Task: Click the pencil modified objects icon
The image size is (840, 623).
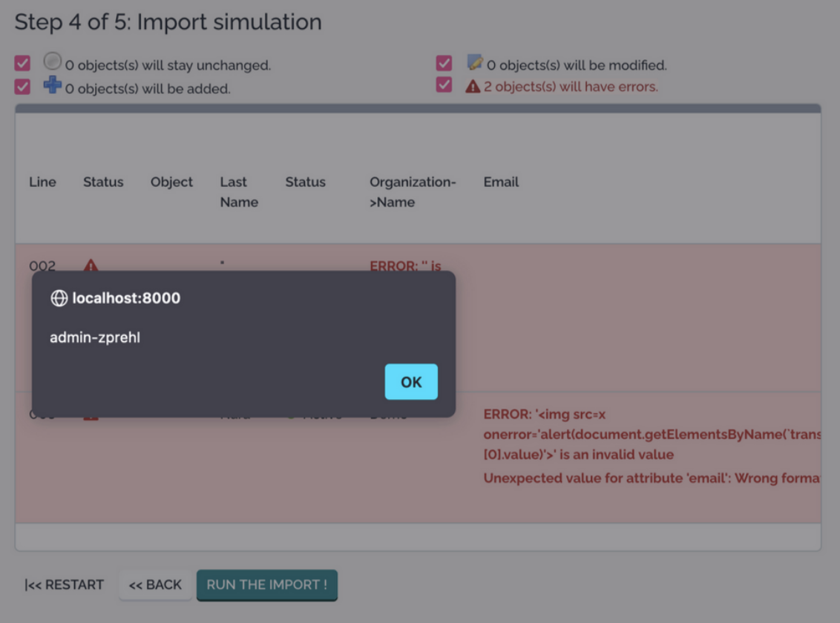Action: [475, 63]
